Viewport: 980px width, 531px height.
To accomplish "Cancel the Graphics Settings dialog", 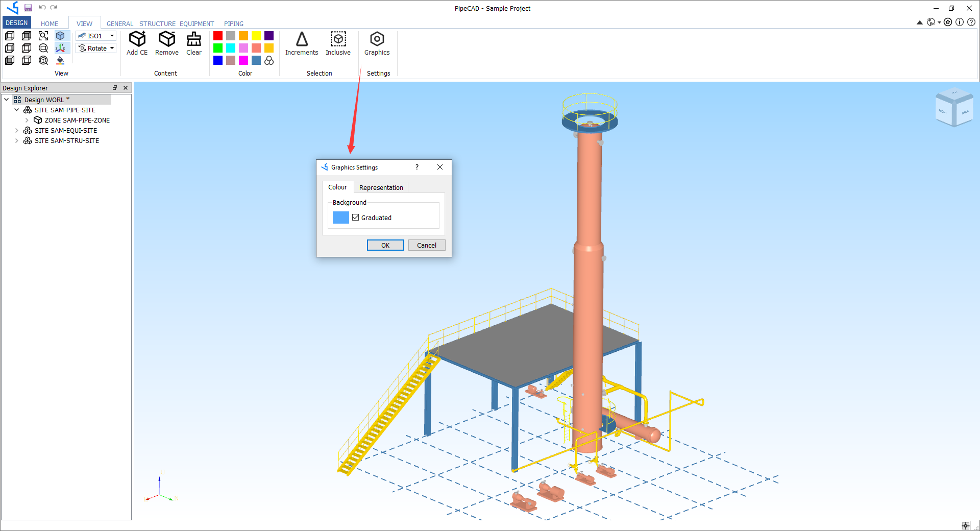I will click(x=426, y=245).
